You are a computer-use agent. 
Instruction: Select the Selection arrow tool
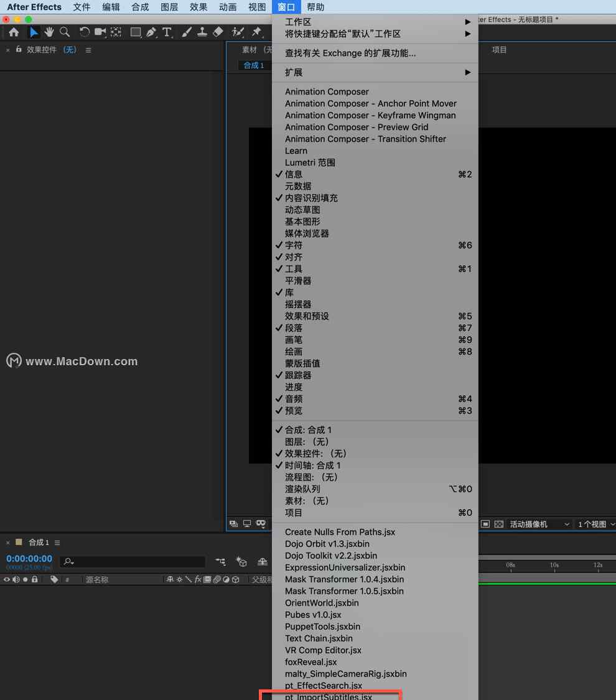coord(34,32)
